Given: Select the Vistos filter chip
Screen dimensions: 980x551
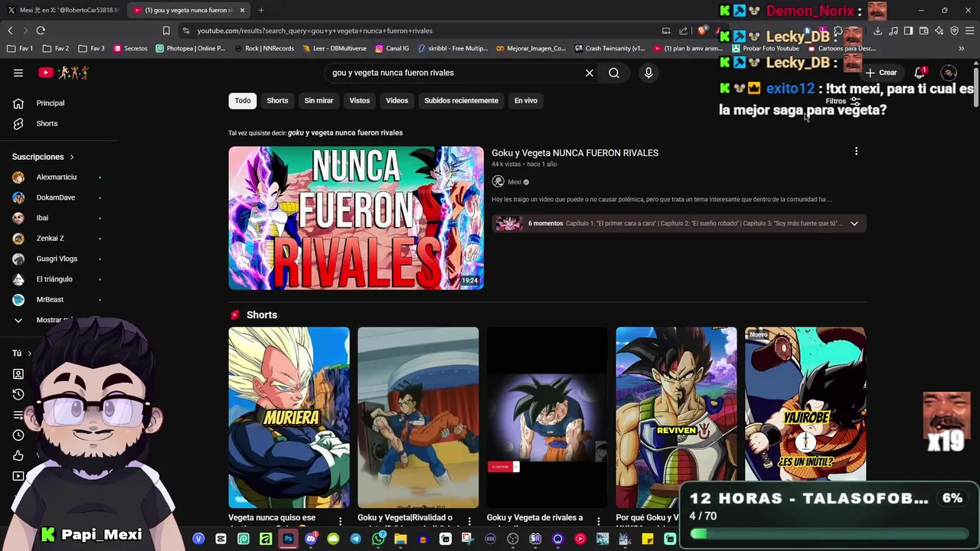Looking at the screenshot, I should click(359, 100).
